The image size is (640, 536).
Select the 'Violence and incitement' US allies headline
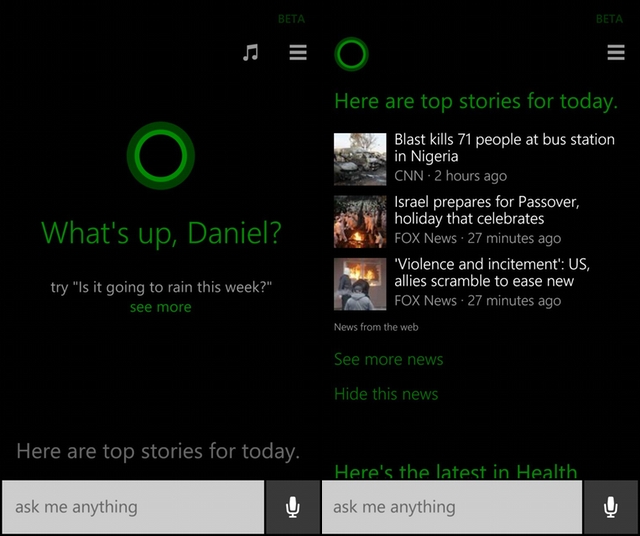pyautogui.click(x=491, y=273)
